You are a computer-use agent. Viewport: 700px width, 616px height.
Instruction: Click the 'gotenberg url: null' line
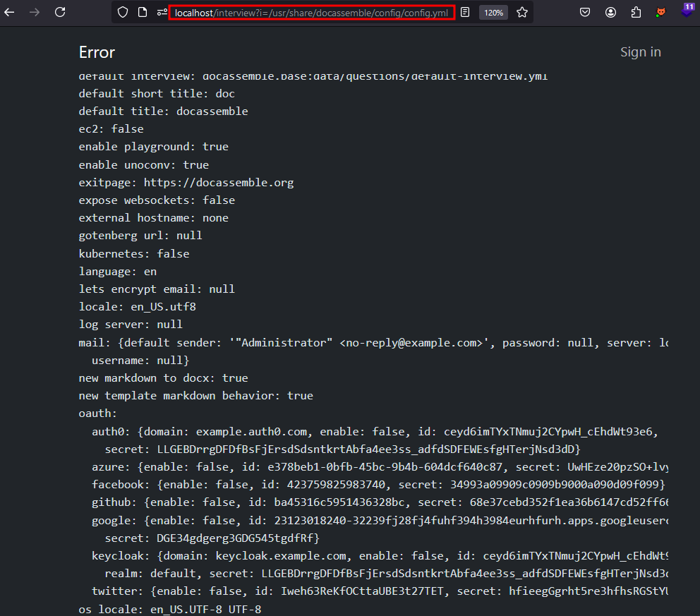(x=140, y=236)
